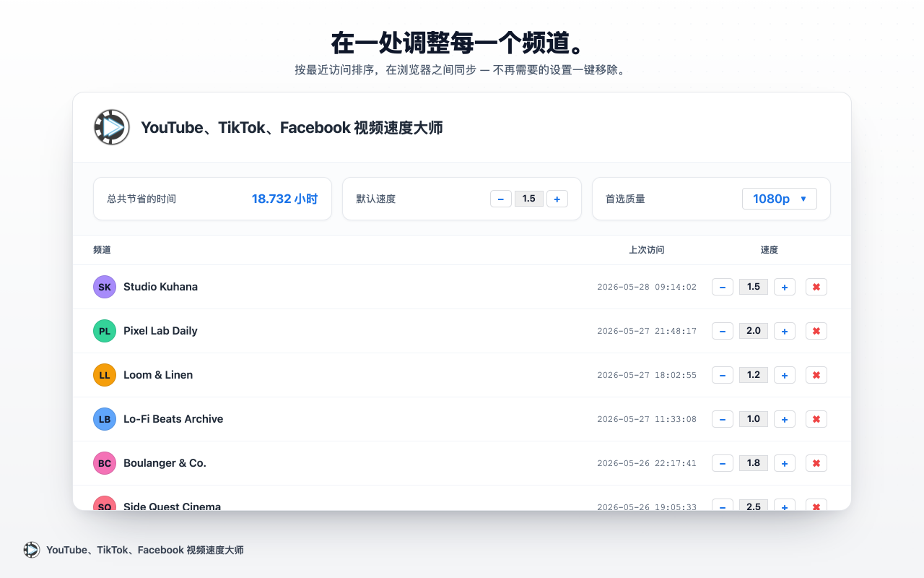Viewport: 924px width, 578px height.
Task: Decrease speed for Boulanger & Co.
Action: [x=723, y=463]
